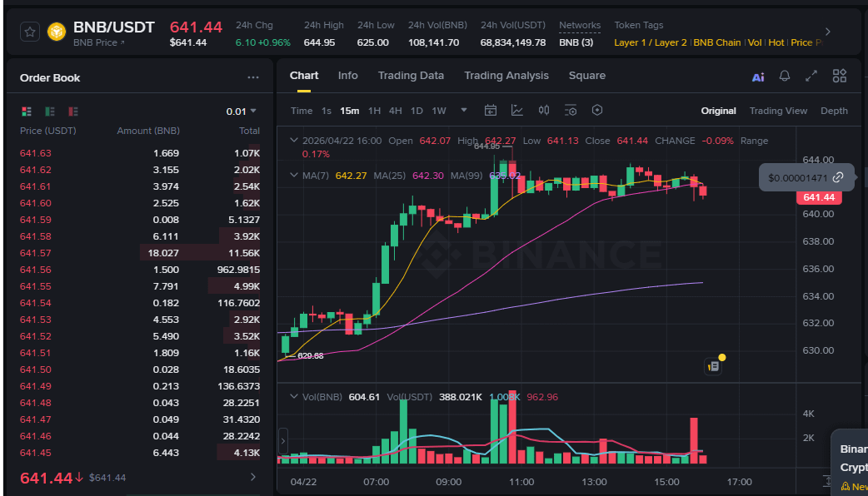The width and height of the screenshot is (868, 496).
Task: Select the Time interval option
Action: tap(302, 112)
